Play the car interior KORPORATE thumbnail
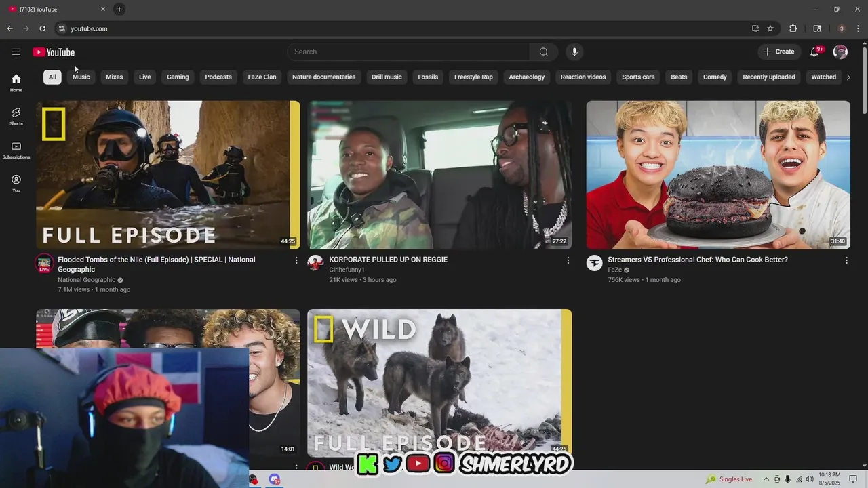This screenshot has width=868, height=488. coord(439,175)
